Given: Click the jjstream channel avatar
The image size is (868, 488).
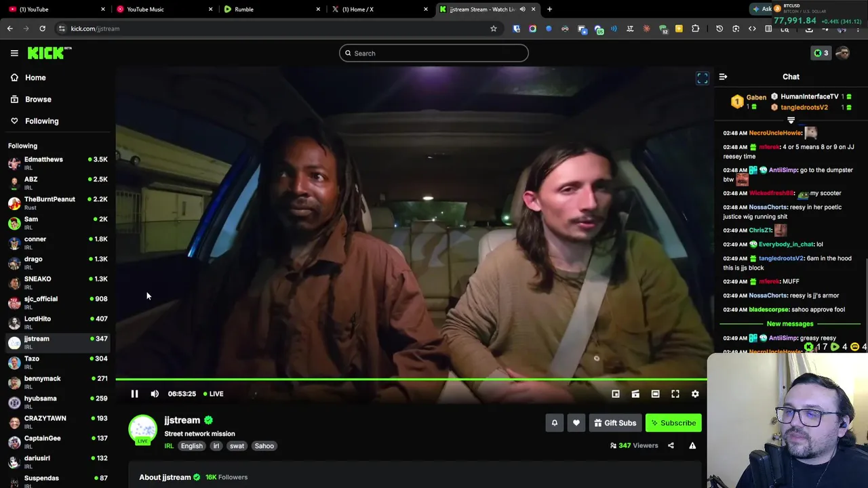Looking at the screenshot, I should pos(143,429).
